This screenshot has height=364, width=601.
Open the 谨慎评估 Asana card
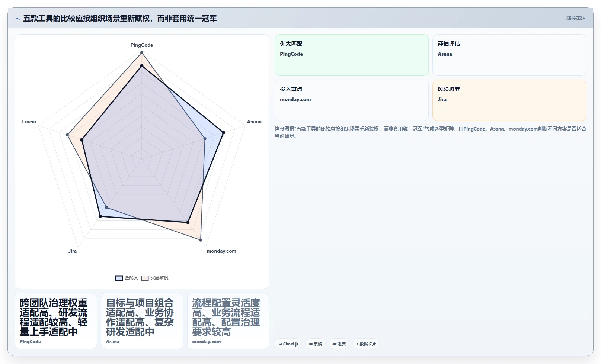coord(509,55)
